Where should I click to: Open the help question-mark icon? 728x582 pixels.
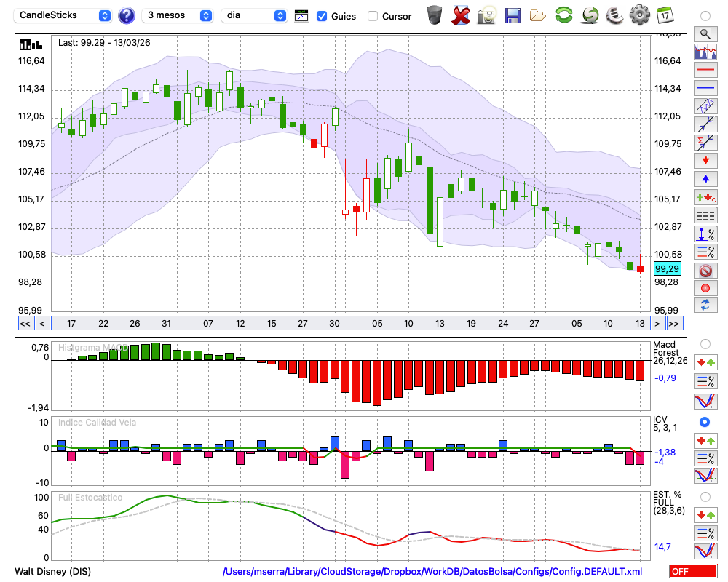click(x=126, y=16)
